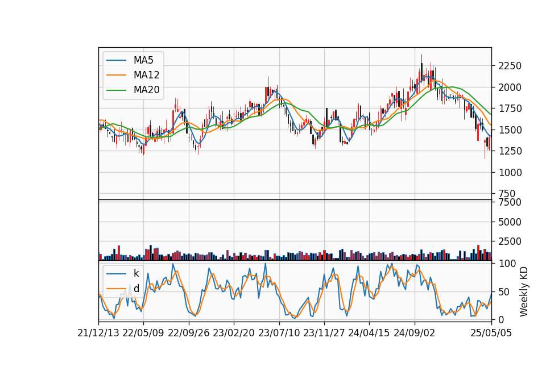The height and width of the screenshot is (392, 546).
Task: Click the 23/02/20 date label
Action: pyautogui.click(x=234, y=333)
